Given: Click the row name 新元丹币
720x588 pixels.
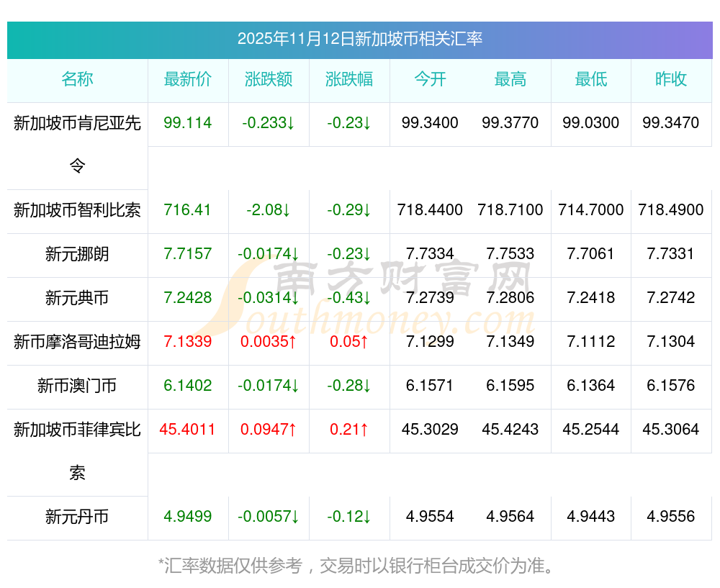Looking at the screenshot, I should pos(77,517).
